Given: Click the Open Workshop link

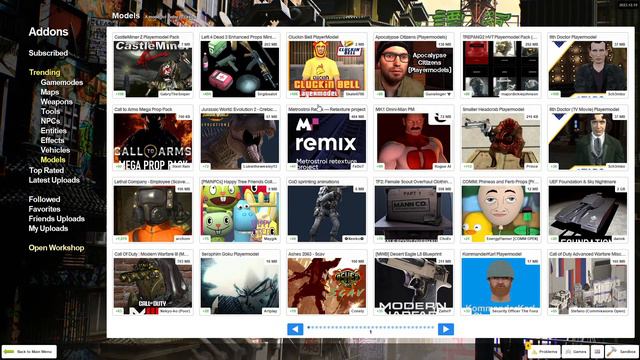Looking at the screenshot, I should point(56,248).
